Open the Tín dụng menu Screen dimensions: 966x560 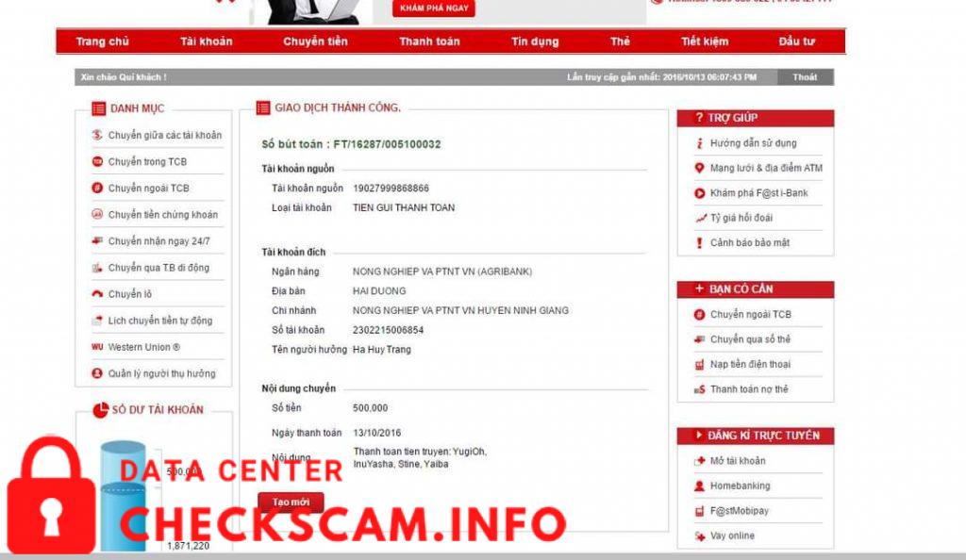click(535, 41)
